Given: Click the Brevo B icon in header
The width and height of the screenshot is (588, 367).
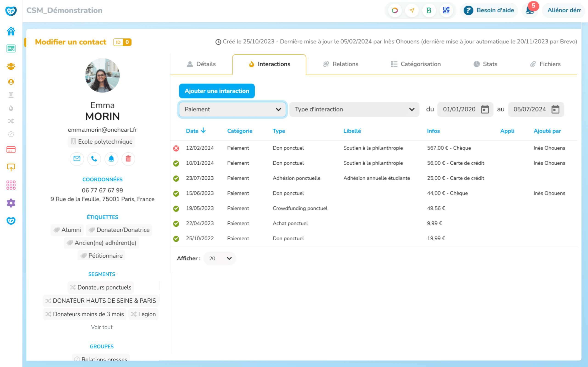Looking at the screenshot, I should (429, 10).
